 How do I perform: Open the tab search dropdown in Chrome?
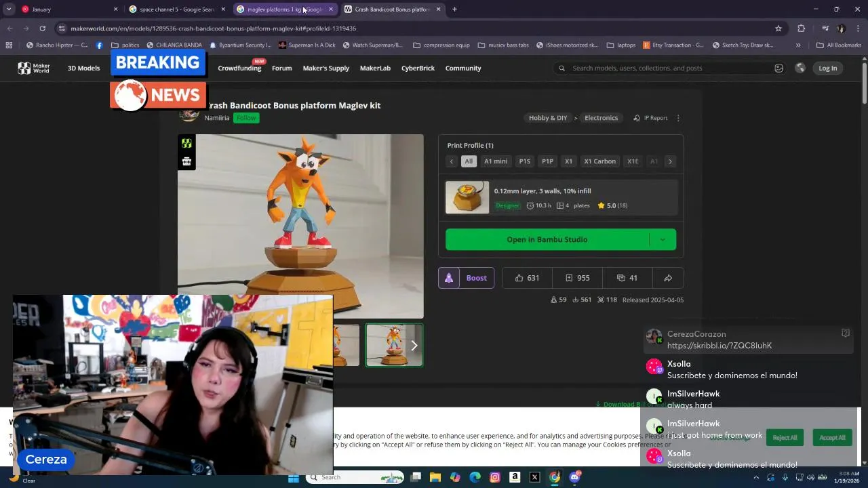[9, 9]
